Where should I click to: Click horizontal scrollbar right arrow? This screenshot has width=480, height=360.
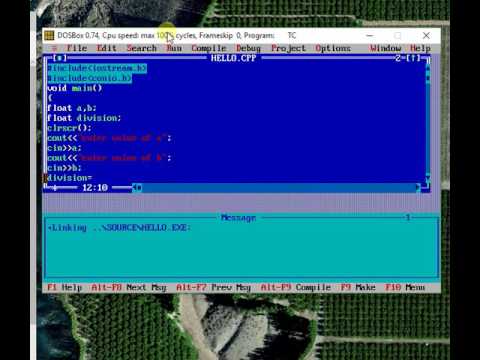(418, 188)
